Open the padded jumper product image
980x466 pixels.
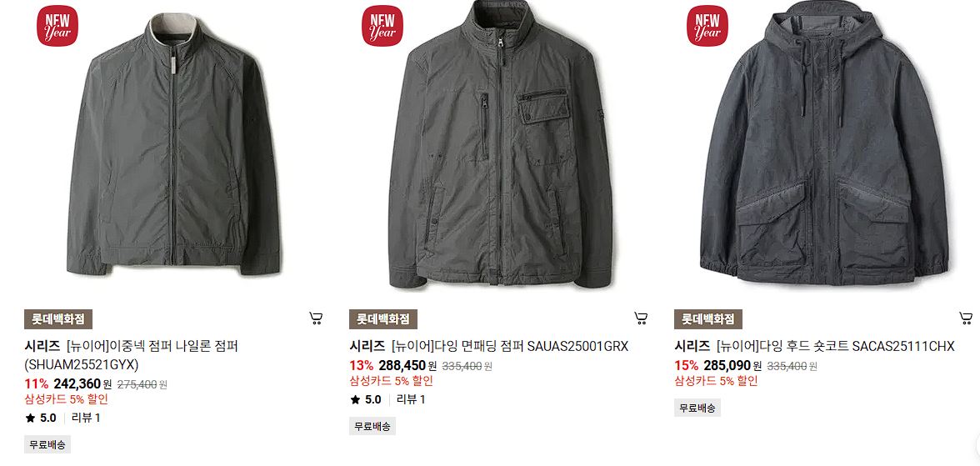point(500,145)
